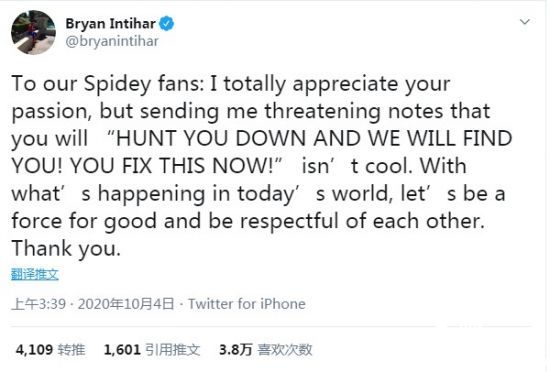Open the 引用推文 quote tweets label
The width and height of the screenshot is (550, 372).
click(173, 350)
